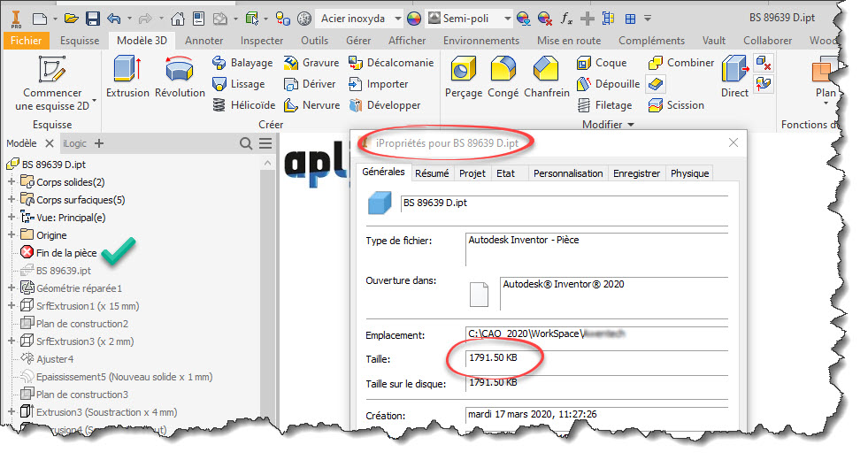Select the Extrusion tool
The width and height of the screenshot is (868, 460).
pyautogui.click(x=127, y=76)
